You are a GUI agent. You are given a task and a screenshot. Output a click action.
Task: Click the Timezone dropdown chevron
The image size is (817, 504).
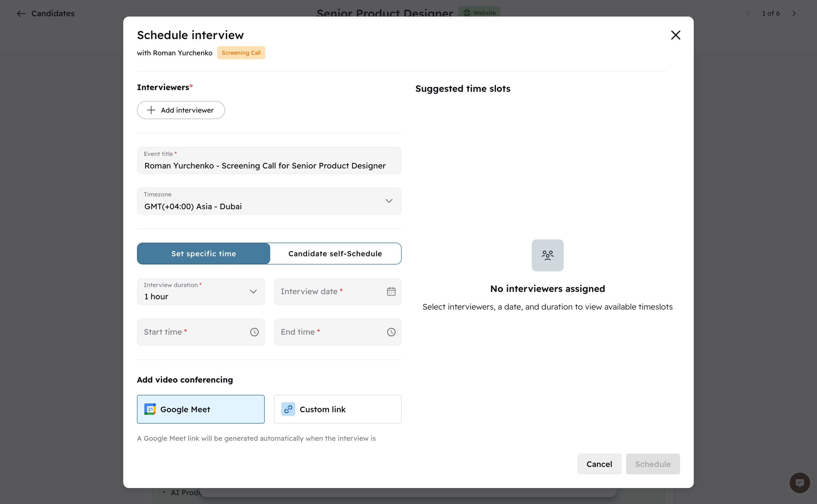coord(389,201)
